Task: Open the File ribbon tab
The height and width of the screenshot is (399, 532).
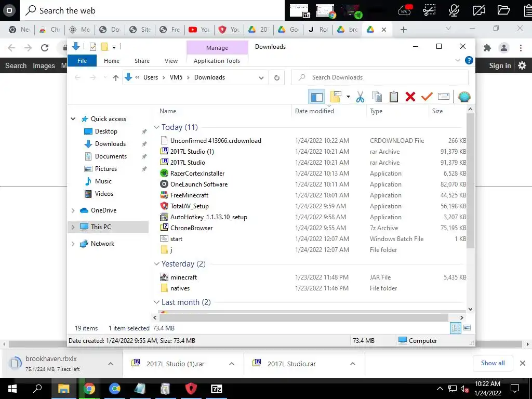Action: pos(82,61)
